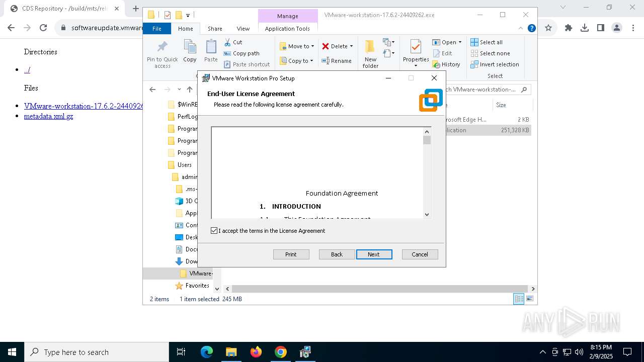Screen dimensions: 644x362
Task: Uncheck I accept the terms checkbox
Action: 214,231
